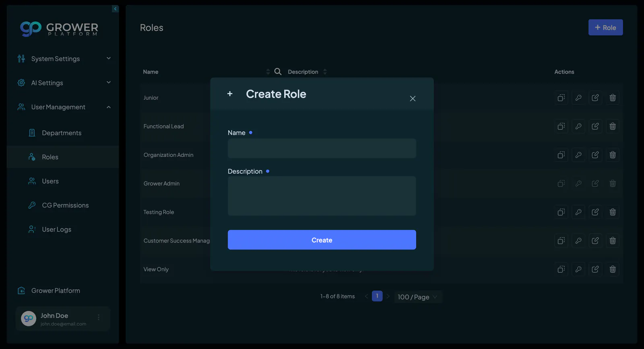Click the Description text area

322,196
